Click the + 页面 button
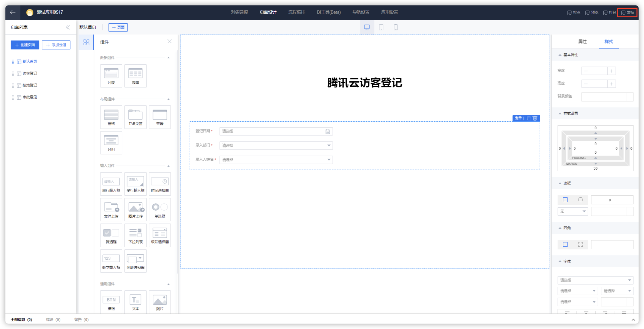 click(x=118, y=27)
